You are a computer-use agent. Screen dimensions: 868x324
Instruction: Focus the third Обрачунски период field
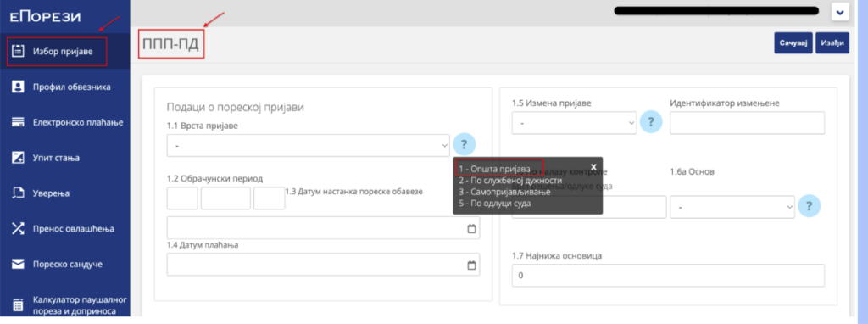[269, 198]
